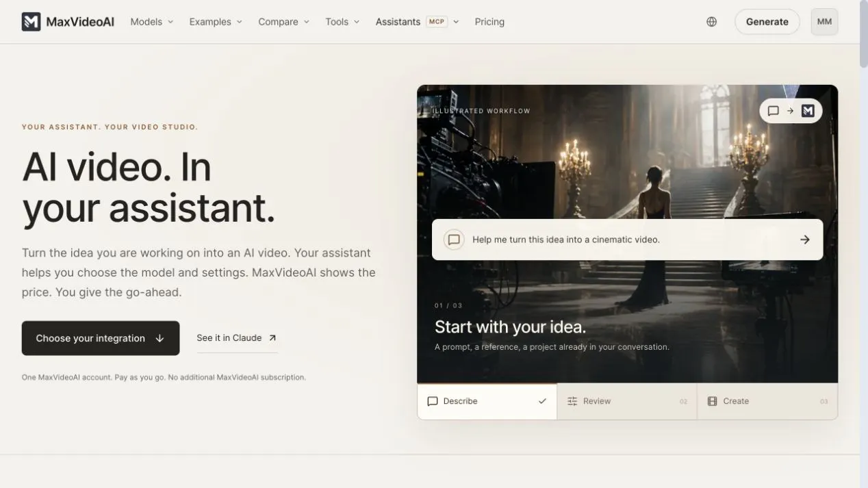
Task: Expand the Assistants MCP dropdown
Action: (x=417, y=22)
